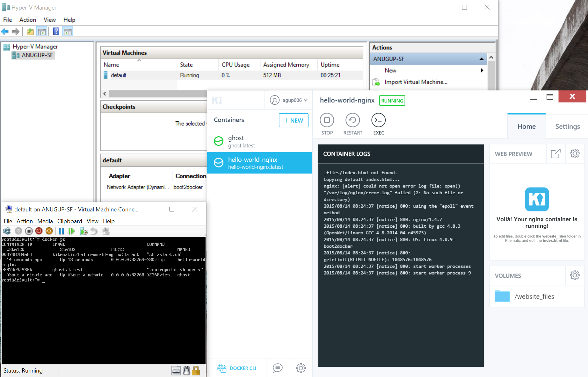Screen dimensions: 588x377
Task: Click the Kitematic logo in top bar
Action: [217, 100]
